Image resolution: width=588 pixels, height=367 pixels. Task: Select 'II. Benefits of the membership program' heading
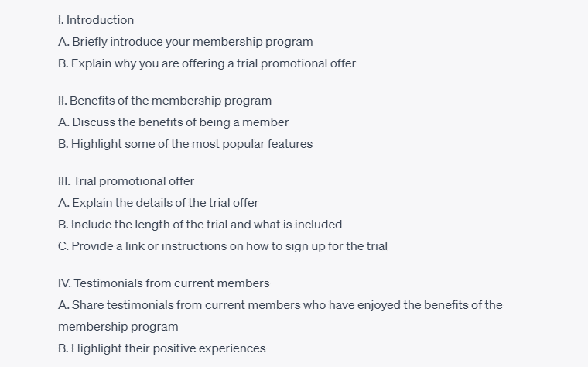click(x=165, y=101)
